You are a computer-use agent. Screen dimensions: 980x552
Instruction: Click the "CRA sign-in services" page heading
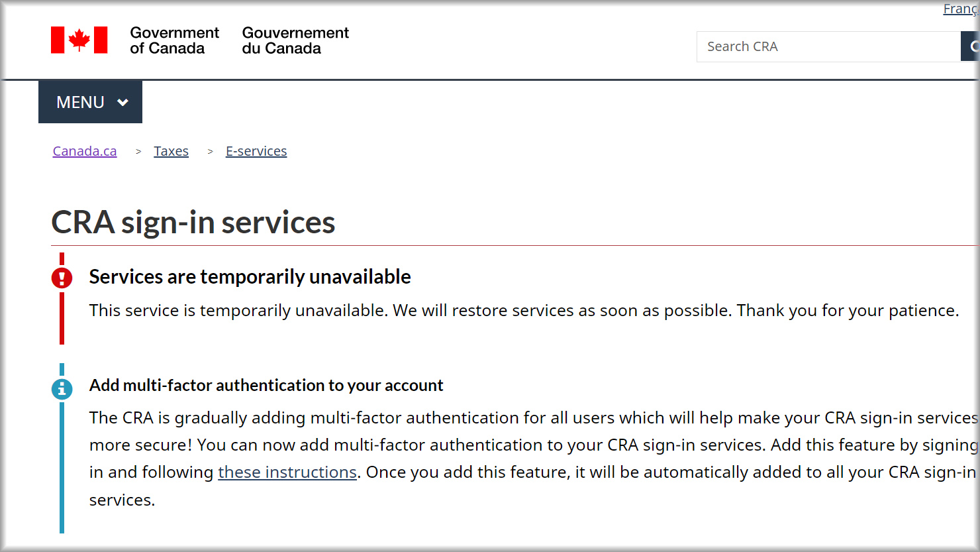click(193, 222)
